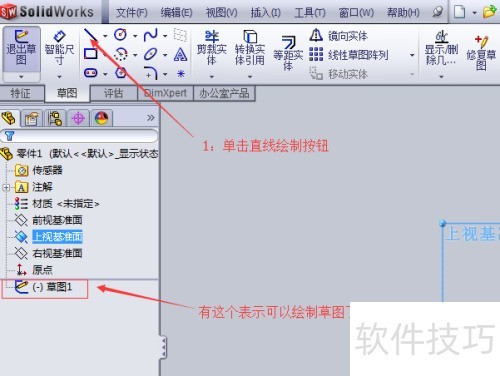Screen dimensions: 500x376
Task: Select the sketch Text (A) tool
Action: pos(180,54)
